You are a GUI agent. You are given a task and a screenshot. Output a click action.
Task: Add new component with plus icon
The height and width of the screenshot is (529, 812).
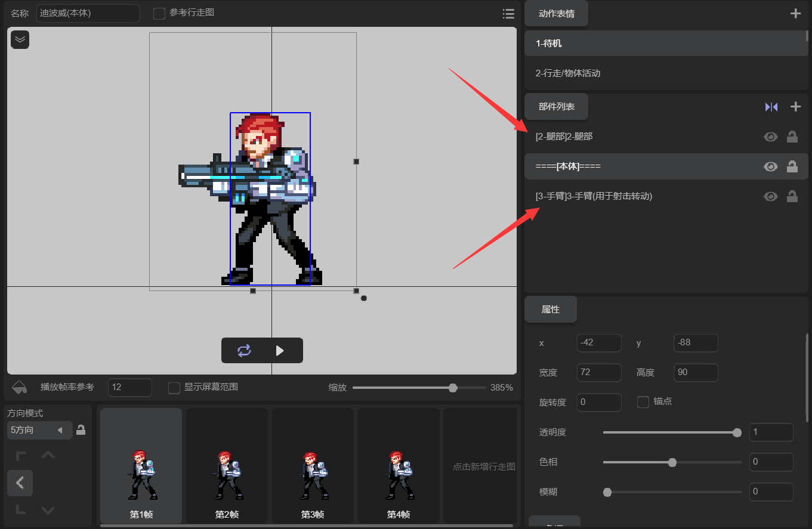(795, 107)
